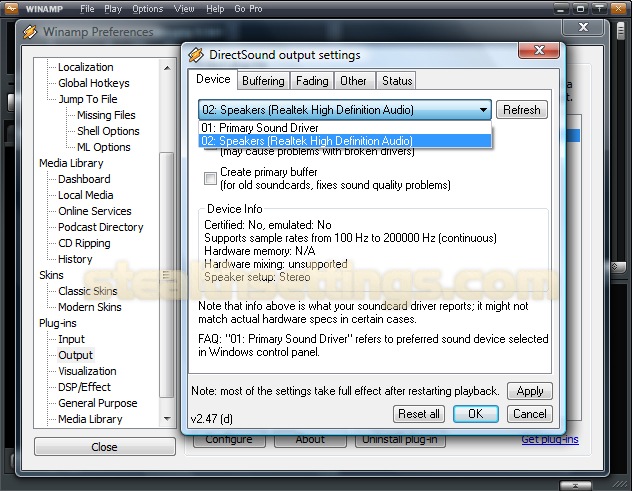The height and width of the screenshot is (491, 633).
Task: Select Localization in the preferences tree
Action: pos(86,67)
